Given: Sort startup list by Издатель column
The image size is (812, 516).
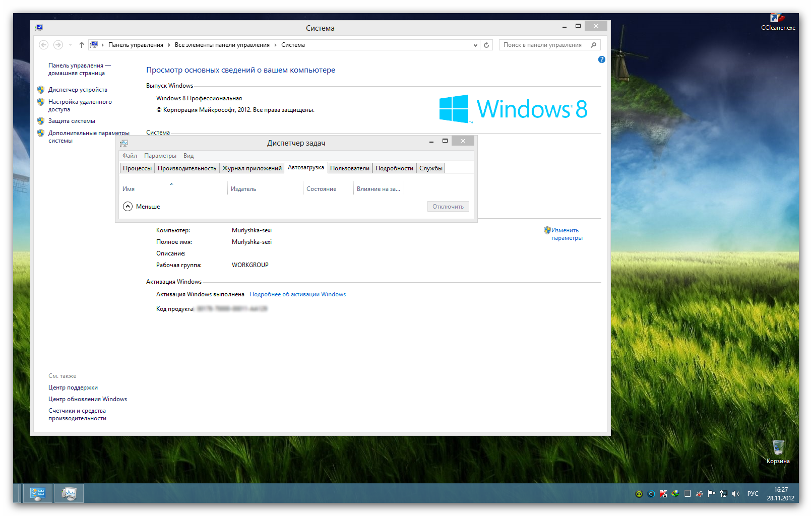Looking at the screenshot, I should [x=243, y=189].
